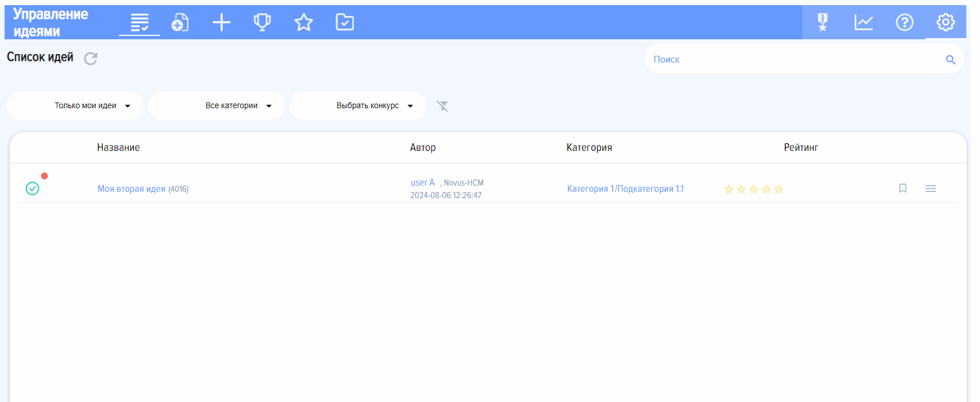Open the ideas list icon in header
The image size is (980, 402).
tap(140, 22)
